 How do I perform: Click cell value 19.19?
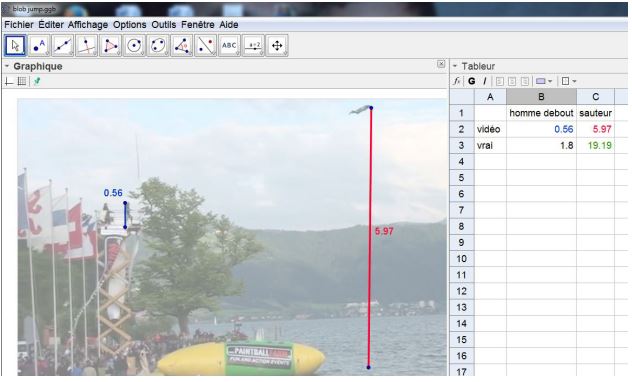[x=595, y=145]
